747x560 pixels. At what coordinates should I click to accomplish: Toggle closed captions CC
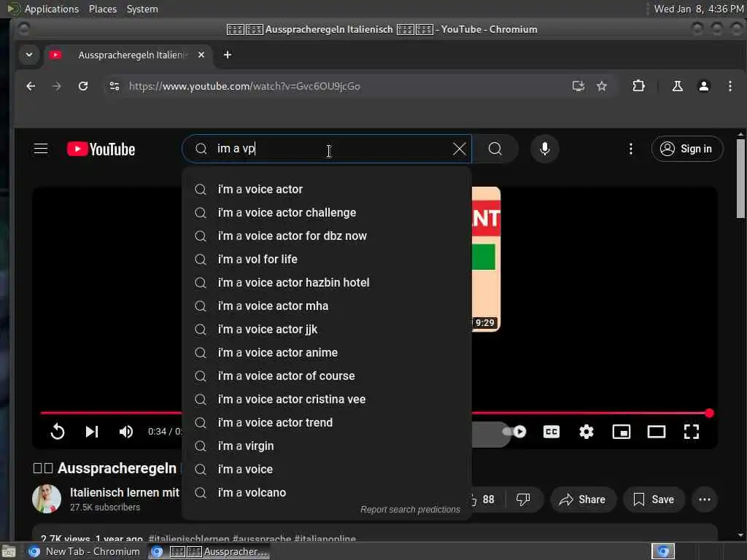(551, 432)
